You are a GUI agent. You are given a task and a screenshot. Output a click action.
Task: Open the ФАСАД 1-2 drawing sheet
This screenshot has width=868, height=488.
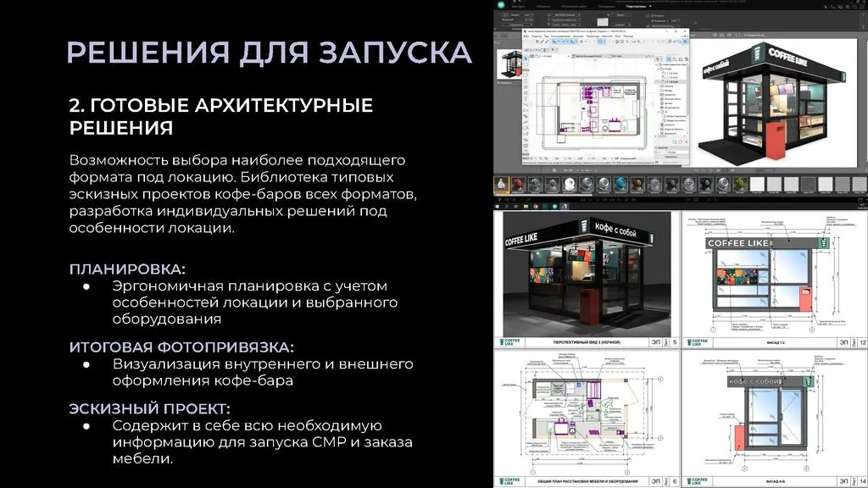[x=773, y=280]
